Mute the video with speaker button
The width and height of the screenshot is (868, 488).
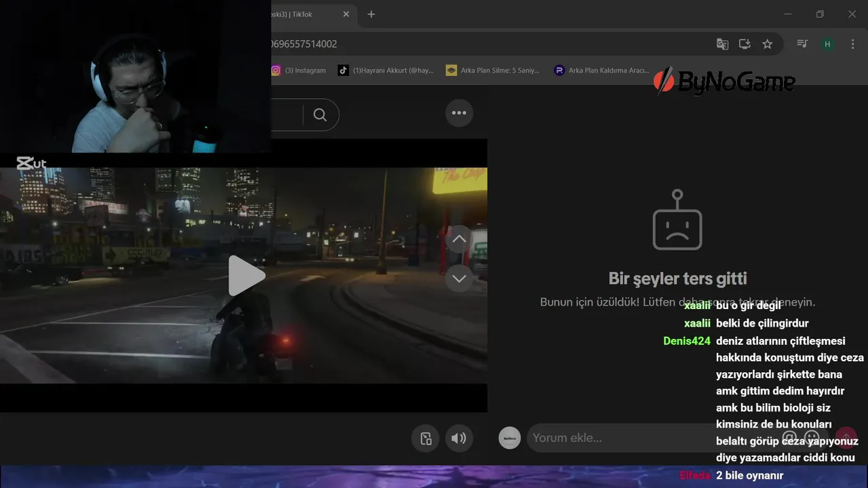point(459,438)
